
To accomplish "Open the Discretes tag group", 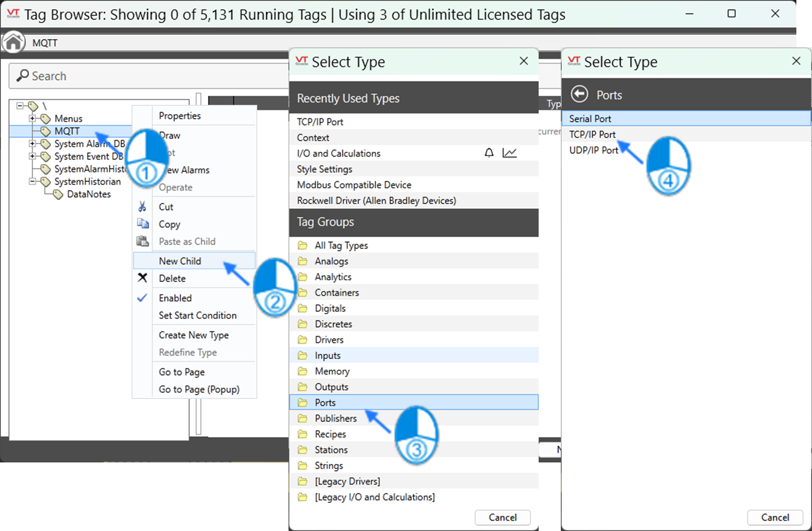I will coord(414,324).
